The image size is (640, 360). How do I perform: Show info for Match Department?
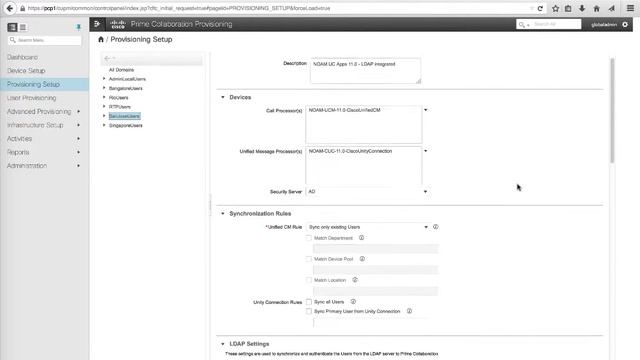[361, 238]
